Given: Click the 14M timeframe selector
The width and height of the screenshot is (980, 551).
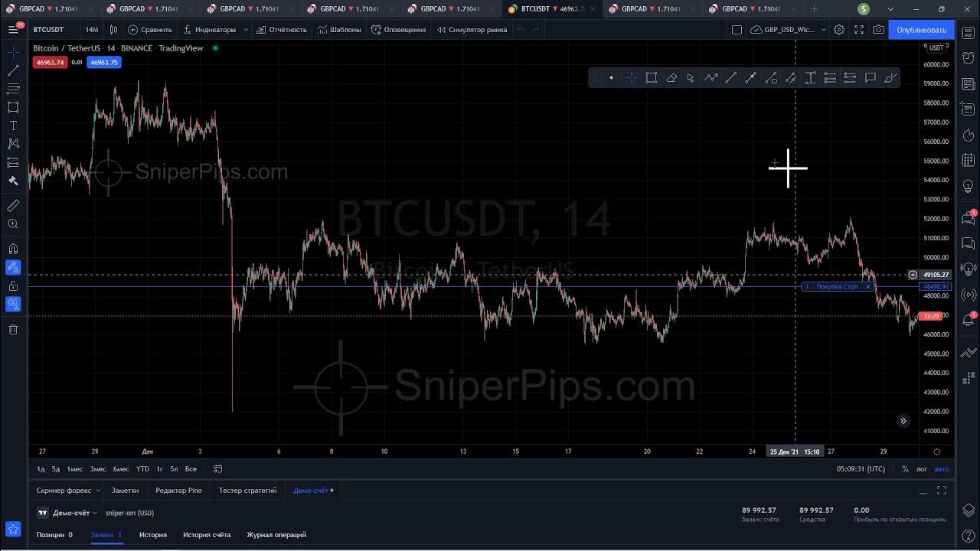Looking at the screenshot, I should point(92,30).
